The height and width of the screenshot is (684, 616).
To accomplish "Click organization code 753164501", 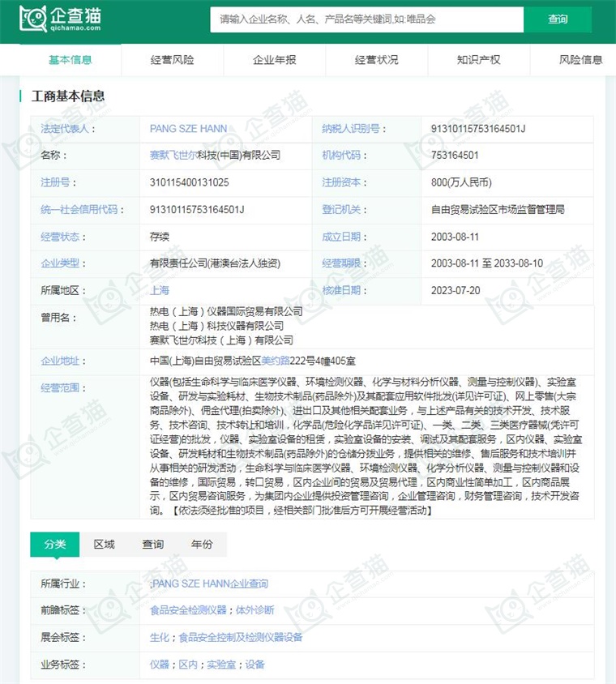I will click(455, 156).
